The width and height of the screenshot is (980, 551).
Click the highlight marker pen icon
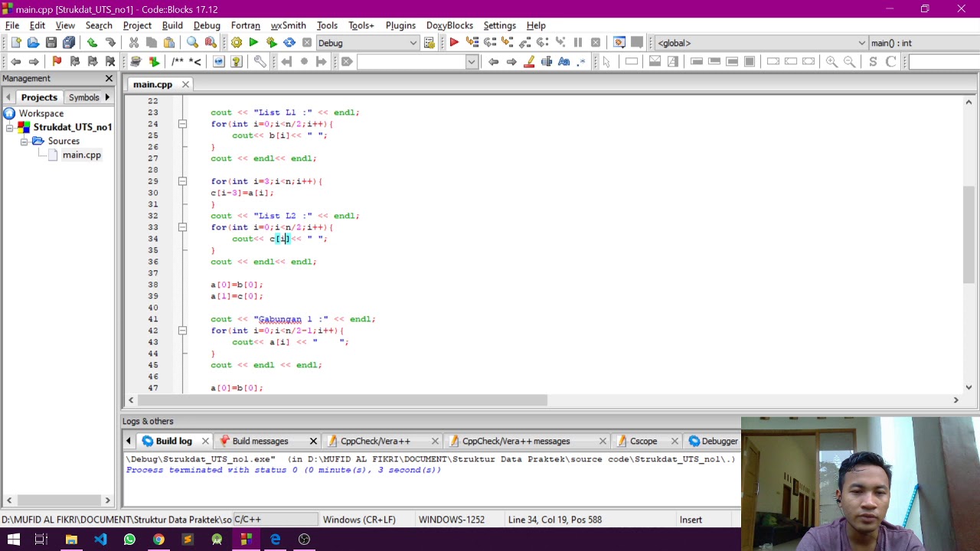tap(528, 61)
